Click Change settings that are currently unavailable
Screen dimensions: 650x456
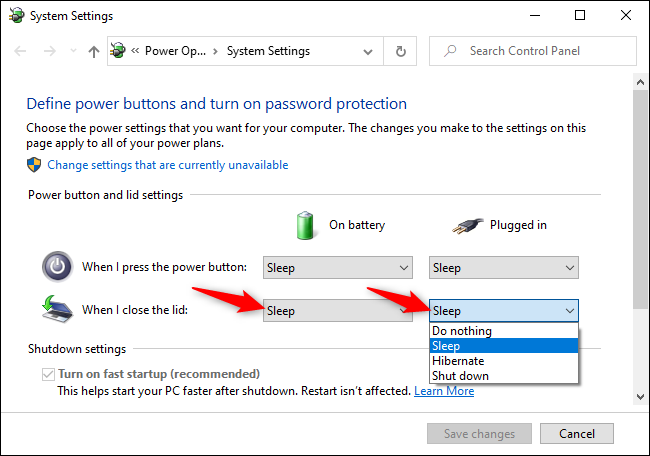[x=168, y=165]
